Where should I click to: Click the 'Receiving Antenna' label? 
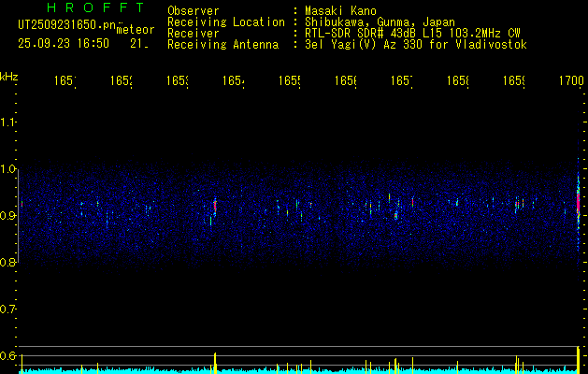222,45
